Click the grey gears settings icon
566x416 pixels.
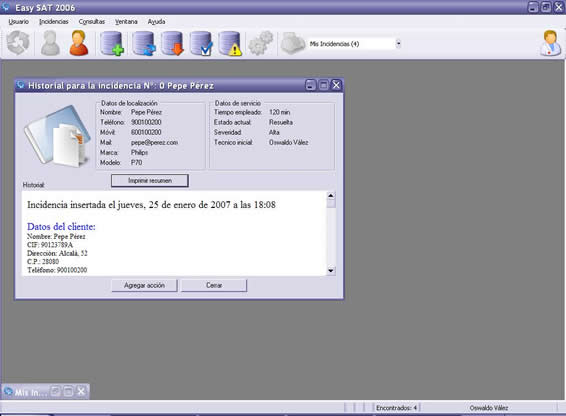(261, 43)
